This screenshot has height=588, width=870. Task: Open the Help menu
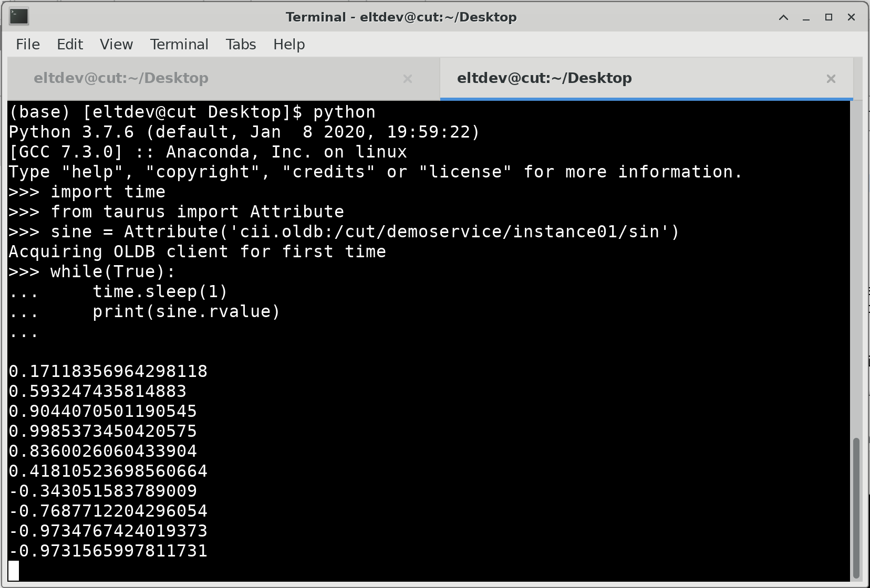[289, 45]
